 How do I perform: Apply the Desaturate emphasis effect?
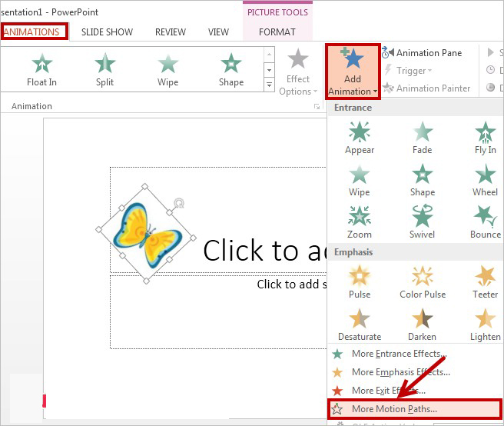pos(360,324)
